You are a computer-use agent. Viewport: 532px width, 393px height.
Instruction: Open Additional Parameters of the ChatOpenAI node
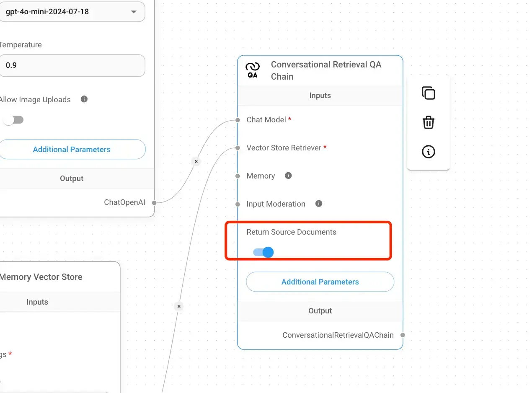[x=72, y=150]
